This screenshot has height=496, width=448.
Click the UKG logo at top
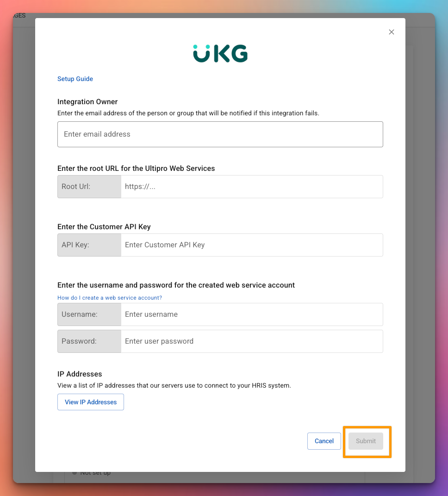pyautogui.click(x=220, y=53)
